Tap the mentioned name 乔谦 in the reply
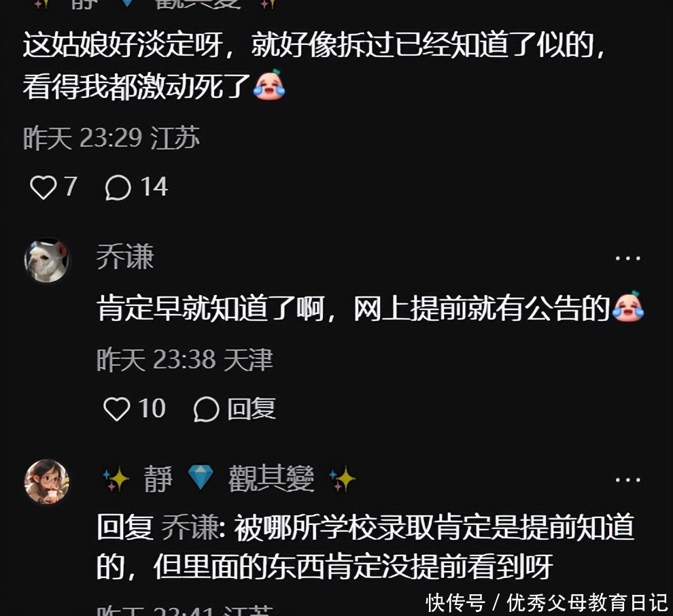 190,527
